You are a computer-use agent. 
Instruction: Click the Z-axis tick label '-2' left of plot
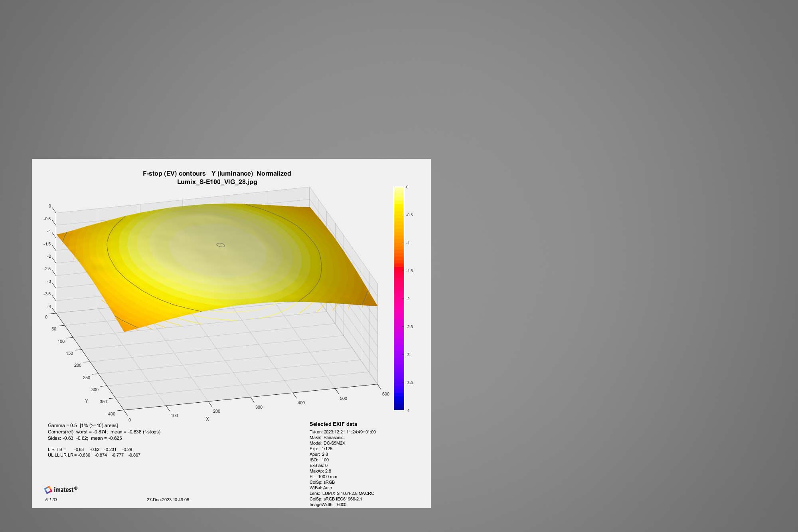[x=49, y=256]
